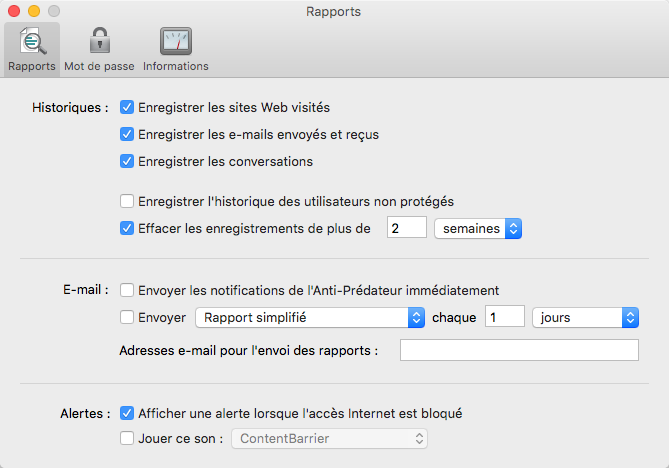Viewport: 669px width, 468px height.
Task: Enable Enregistrer l'historique des utilisateurs non protégés
Action: pos(127,201)
